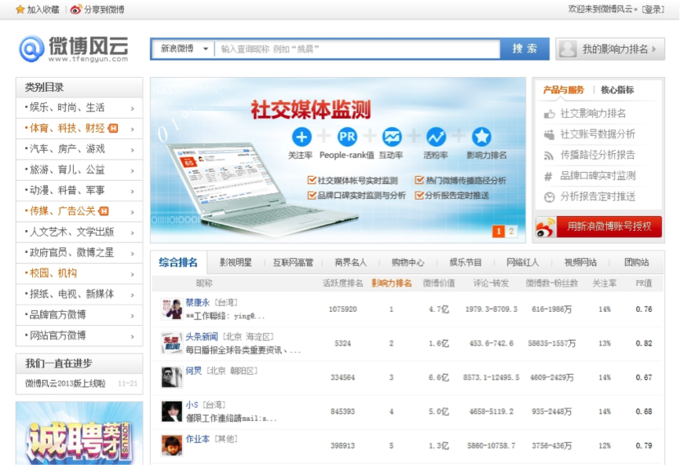
Task: Switch to the 商界名人 tab
Action: (x=351, y=262)
